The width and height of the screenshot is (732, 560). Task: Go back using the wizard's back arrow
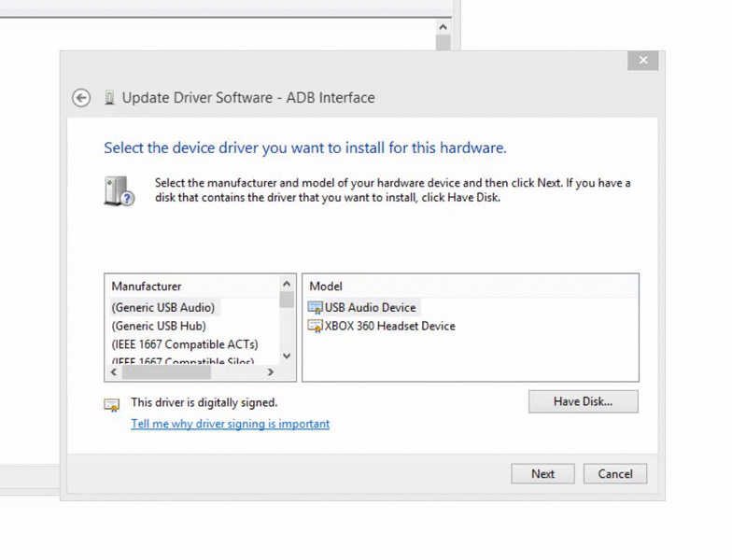coord(81,98)
